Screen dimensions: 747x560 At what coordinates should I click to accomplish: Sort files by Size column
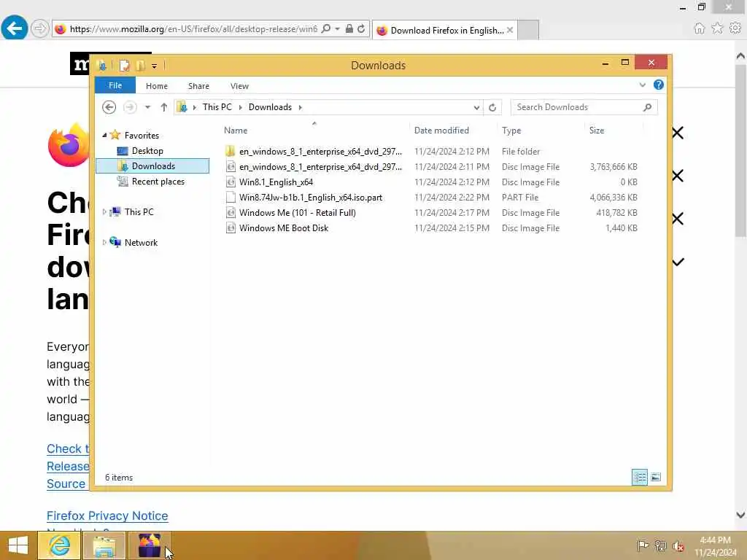597,131
